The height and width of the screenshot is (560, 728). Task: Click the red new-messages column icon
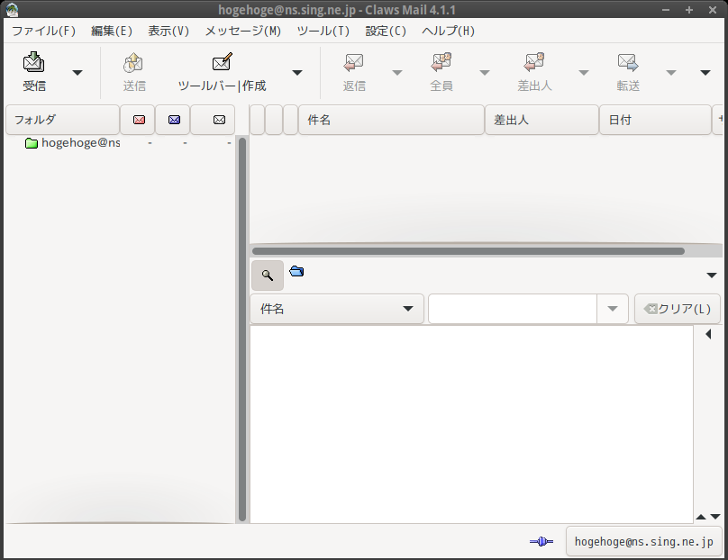139,120
